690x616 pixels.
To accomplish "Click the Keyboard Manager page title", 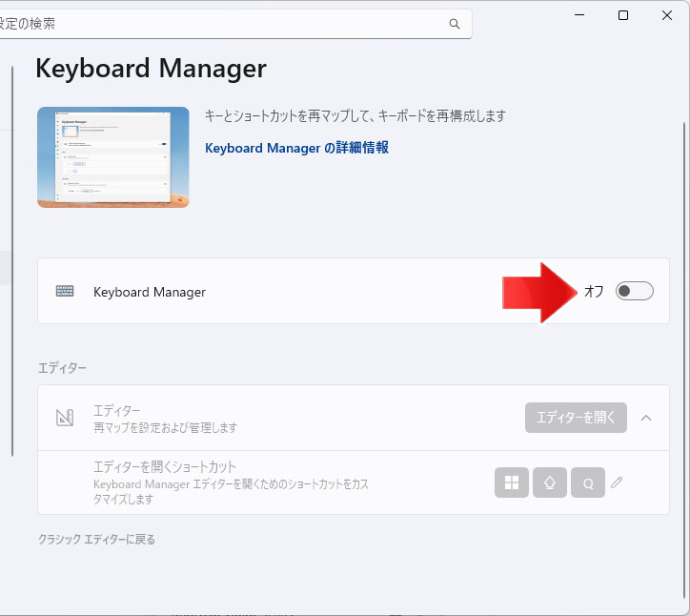I will [151, 69].
